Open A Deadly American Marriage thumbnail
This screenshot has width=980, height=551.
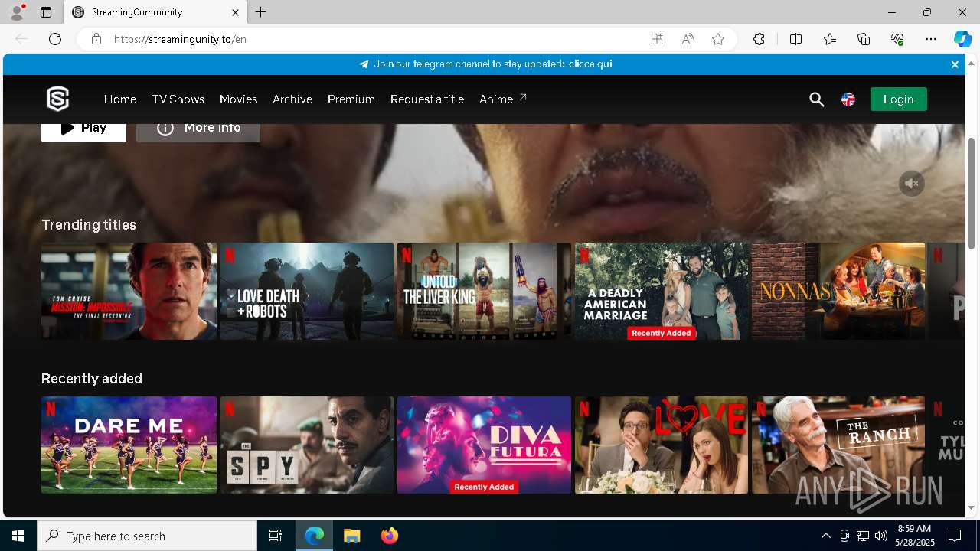[661, 291]
